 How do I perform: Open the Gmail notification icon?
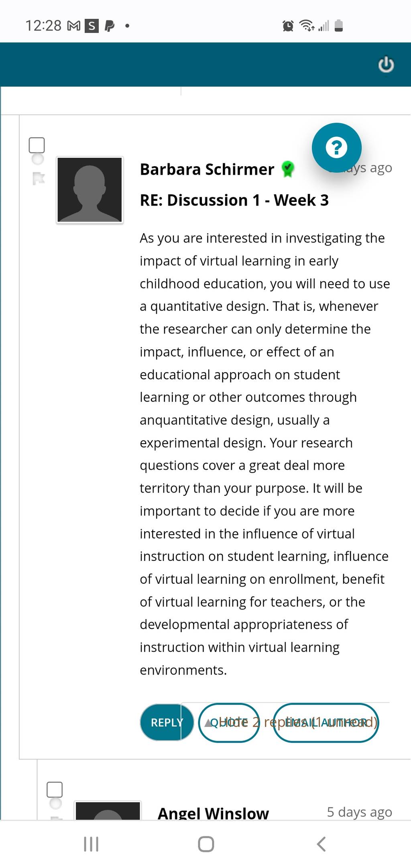pos(74,26)
